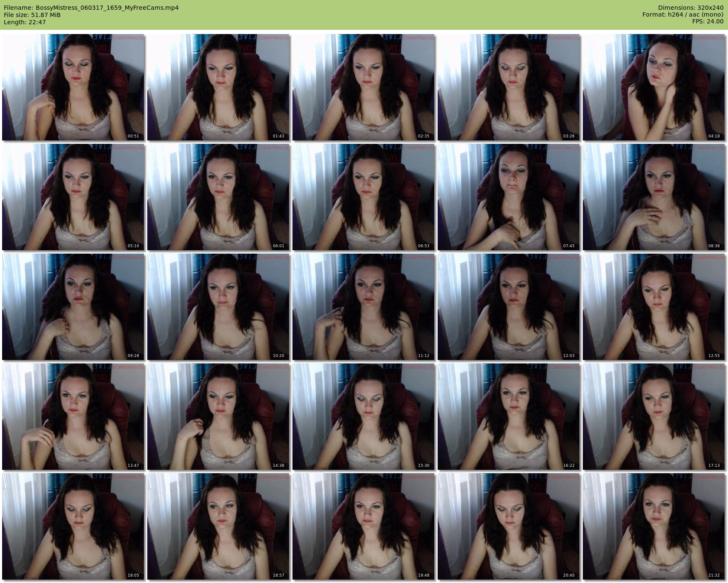
Task: Select the last thumbnail at 21:32
Action: 654,526
